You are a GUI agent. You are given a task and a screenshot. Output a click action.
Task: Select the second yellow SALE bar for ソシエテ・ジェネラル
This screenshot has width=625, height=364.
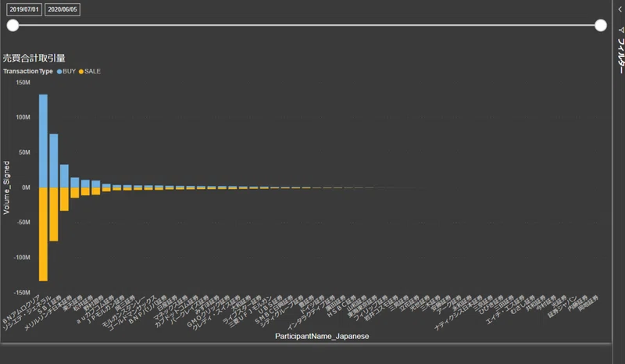[54, 214]
